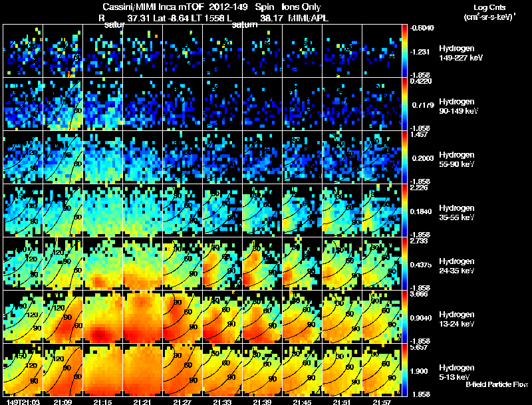Select the 55-90 keV panel at 21:27
Viewport: 532px width, 405px height.
coord(182,158)
